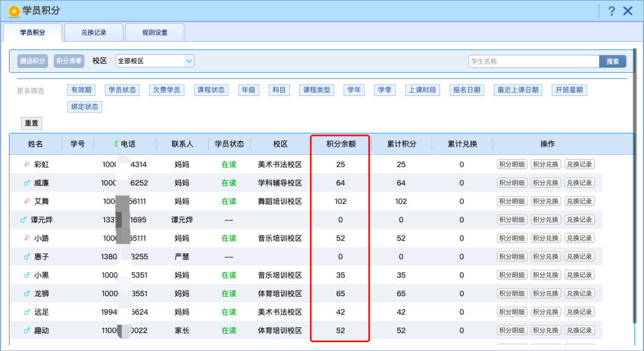Click the gender icon beside 彩虹
The image size is (644, 351).
coord(27,164)
